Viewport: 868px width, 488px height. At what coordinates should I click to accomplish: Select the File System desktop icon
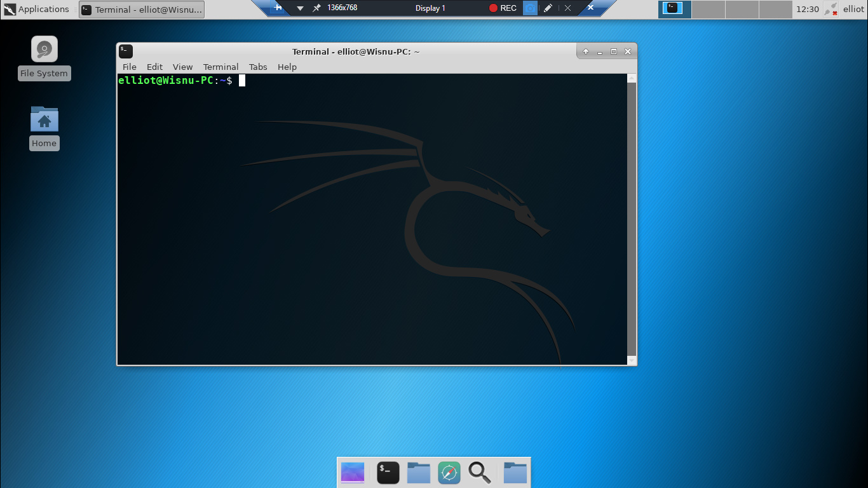click(x=44, y=58)
